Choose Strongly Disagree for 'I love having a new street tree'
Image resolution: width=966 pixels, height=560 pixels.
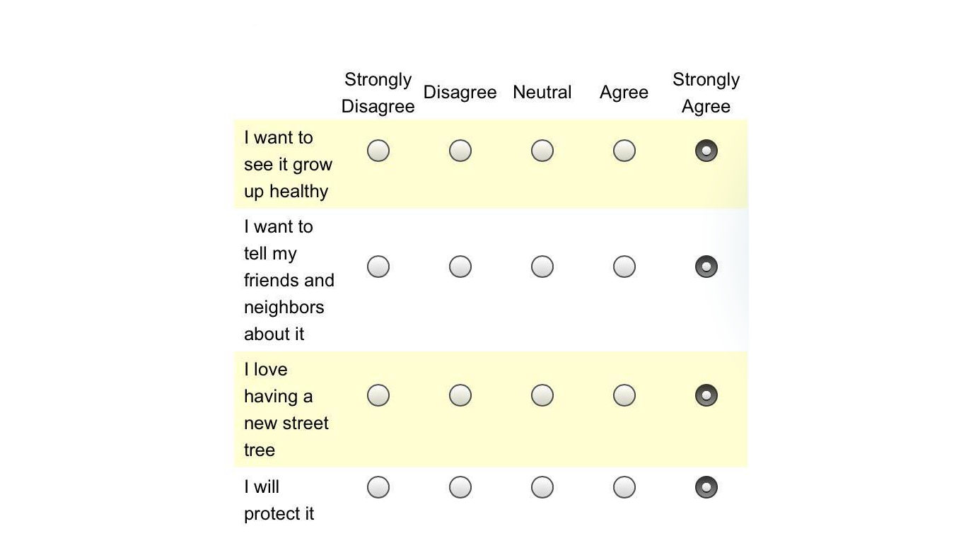tap(378, 395)
